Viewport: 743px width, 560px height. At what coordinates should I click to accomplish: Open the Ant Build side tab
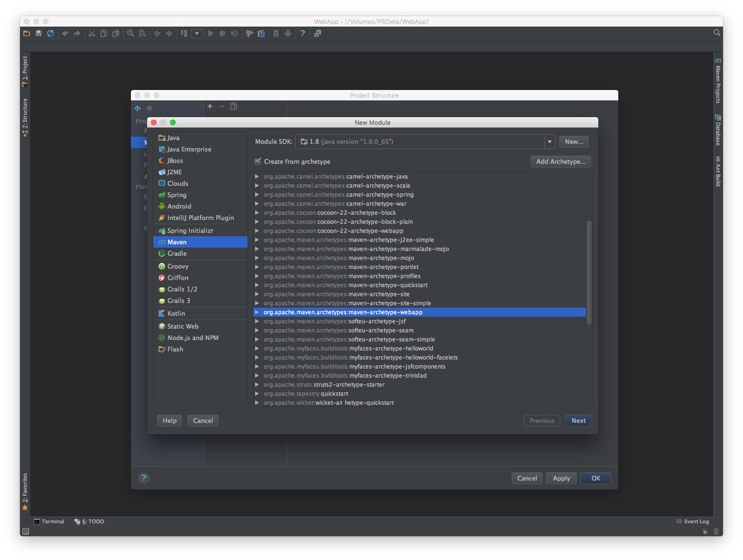pyautogui.click(x=718, y=171)
